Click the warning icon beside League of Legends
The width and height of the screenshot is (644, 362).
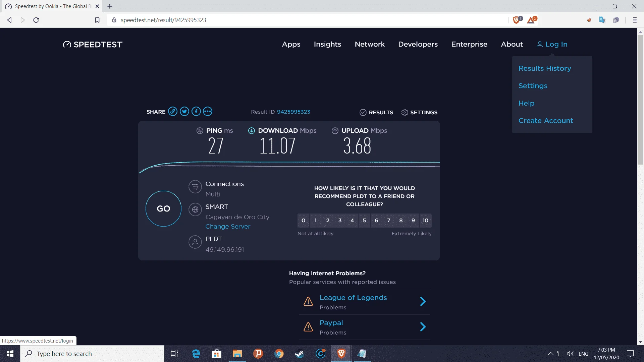pos(308,301)
